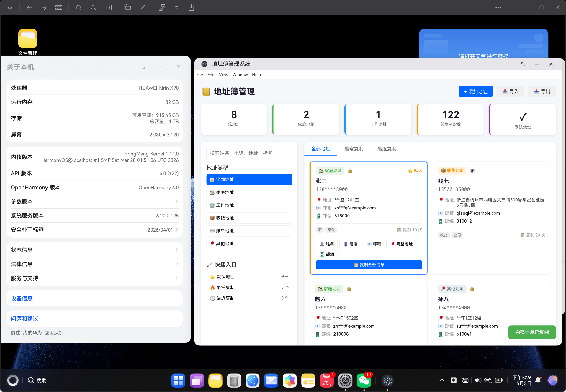Toggle the lock icon on 赵六 card
The image size is (566, 392).
(349, 289)
